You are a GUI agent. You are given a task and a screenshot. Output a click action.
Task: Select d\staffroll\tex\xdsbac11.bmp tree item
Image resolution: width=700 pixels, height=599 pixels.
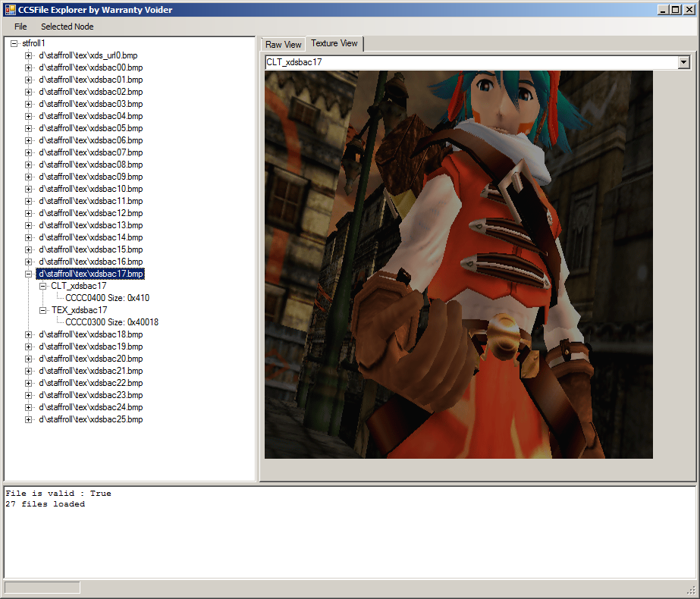pyautogui.click(x=90, y=201)
